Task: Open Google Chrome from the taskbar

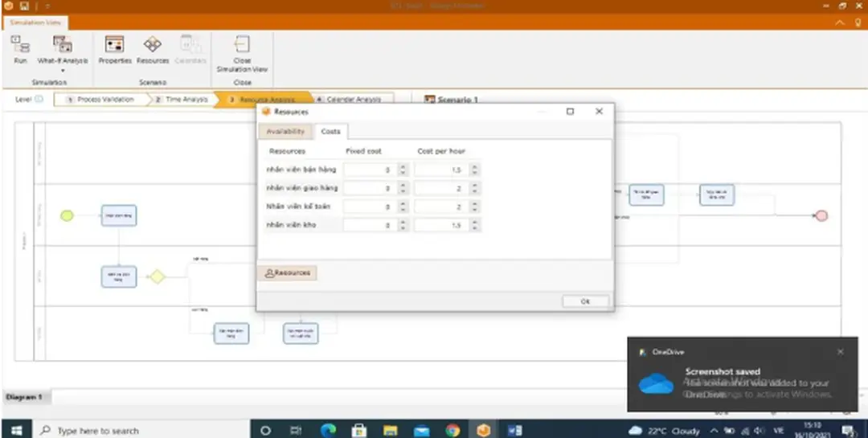Action: (x=452, y=430)
